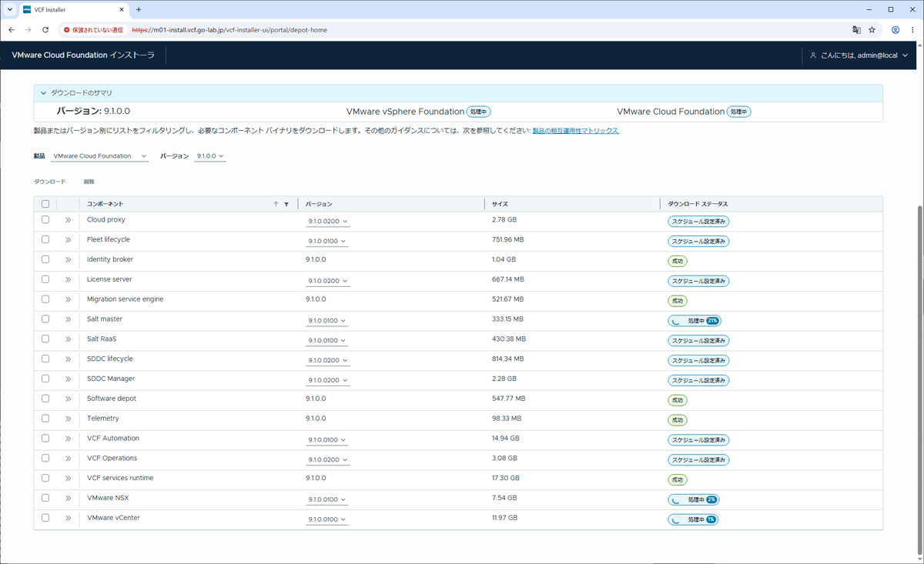Click the size column header
Viewport: 924px width, 564px height.
click(500, 204)
